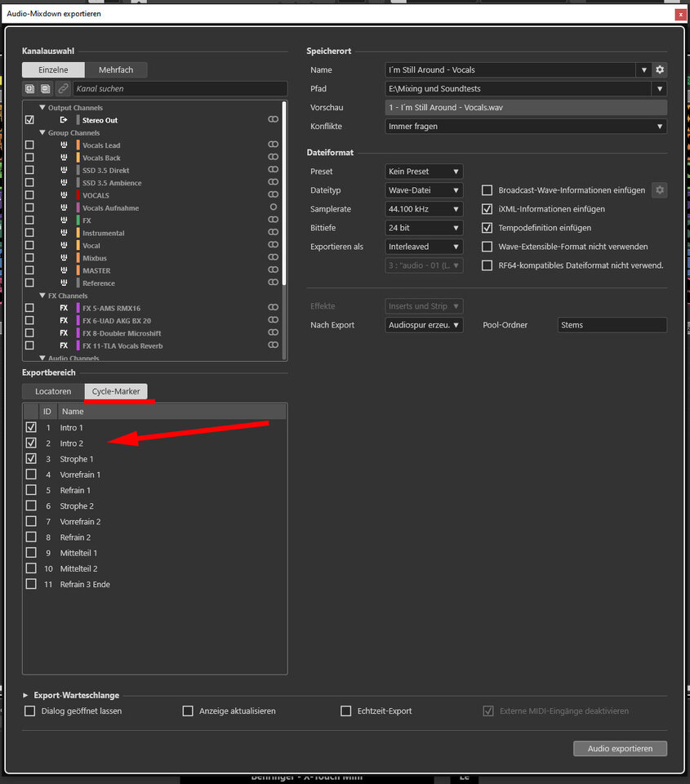Collapse the FX Channels tree section
Screen dimensions: 690x784
(42, 296)
